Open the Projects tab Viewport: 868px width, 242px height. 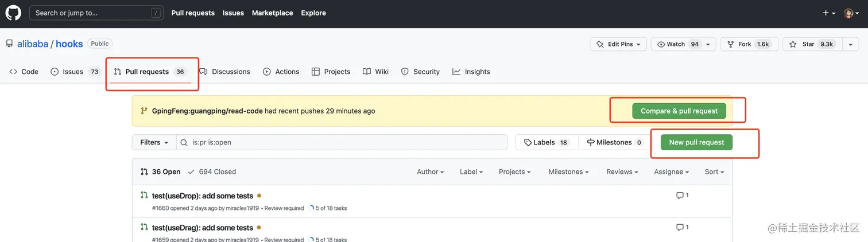[331, 72]
